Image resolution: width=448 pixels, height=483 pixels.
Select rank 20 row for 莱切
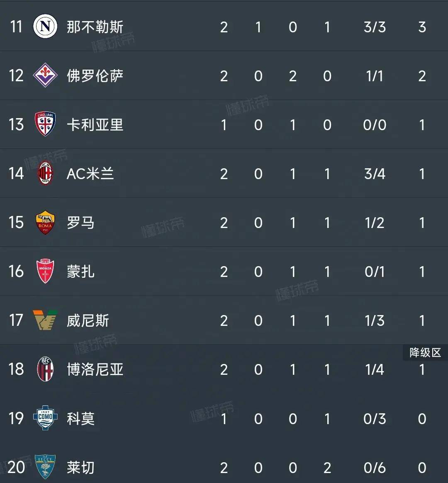[x=224, y=467]
